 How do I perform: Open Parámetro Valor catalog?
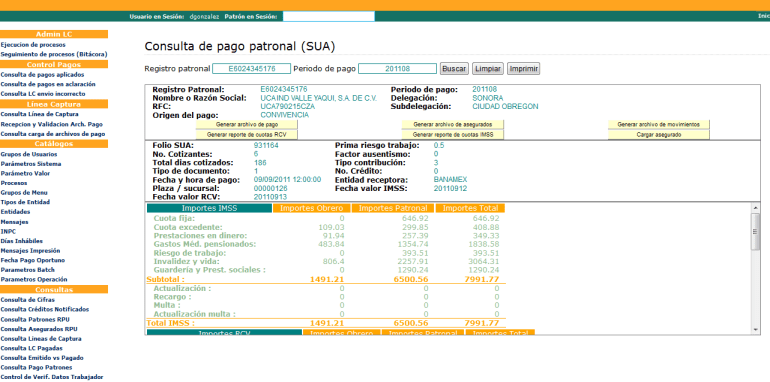25,173
